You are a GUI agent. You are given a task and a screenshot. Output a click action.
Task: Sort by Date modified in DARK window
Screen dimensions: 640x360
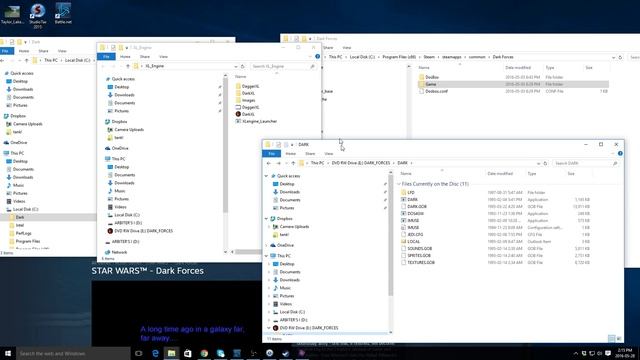(500, 173)
